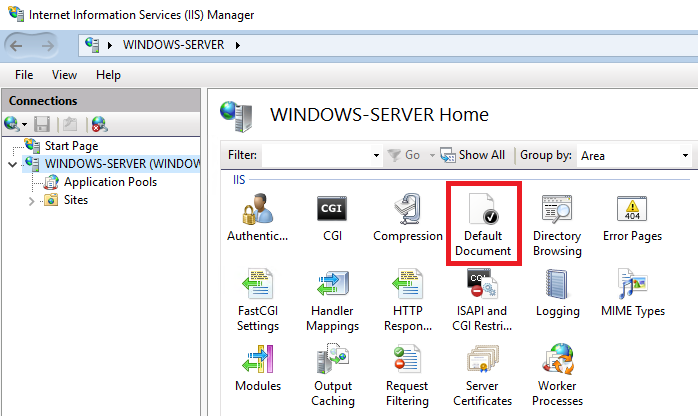Screen dimensions: 698x416
Task: Click the Connections panel header
Action: click(x=101, y=101)
